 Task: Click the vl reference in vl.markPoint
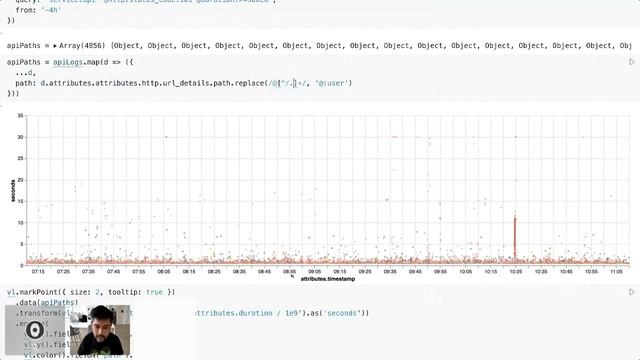[11, 292]
